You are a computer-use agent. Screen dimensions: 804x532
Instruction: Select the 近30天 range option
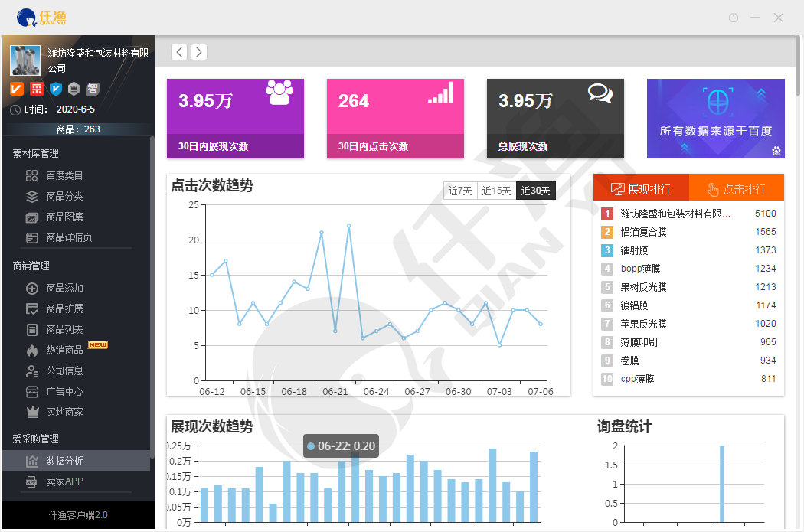click(535, 191)
